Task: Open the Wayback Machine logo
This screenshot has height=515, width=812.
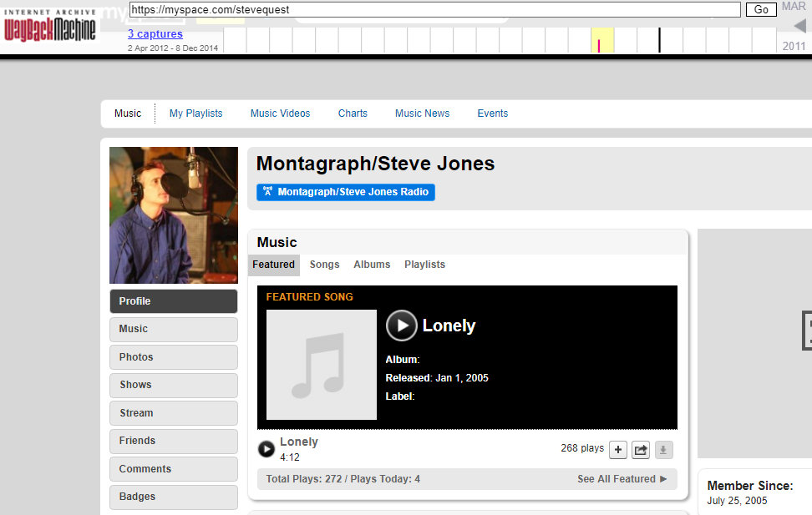Action: point(50,26)
